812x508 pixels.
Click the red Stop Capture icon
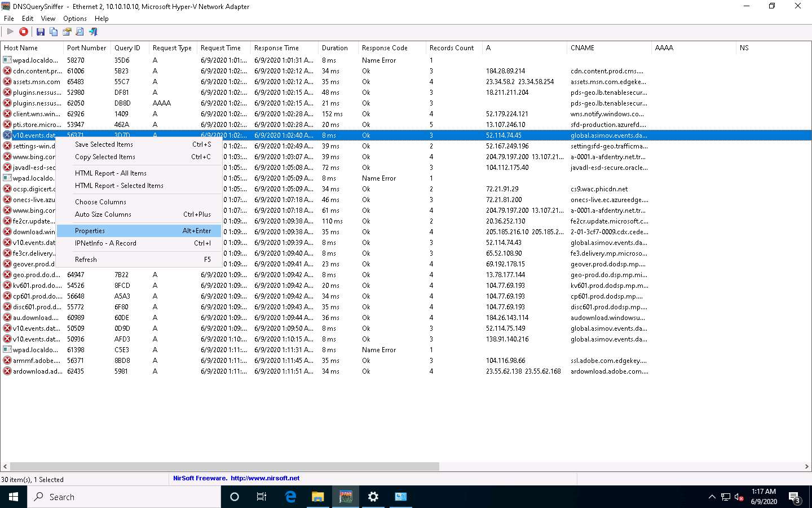pyautogui.click(x=24, y=32)
